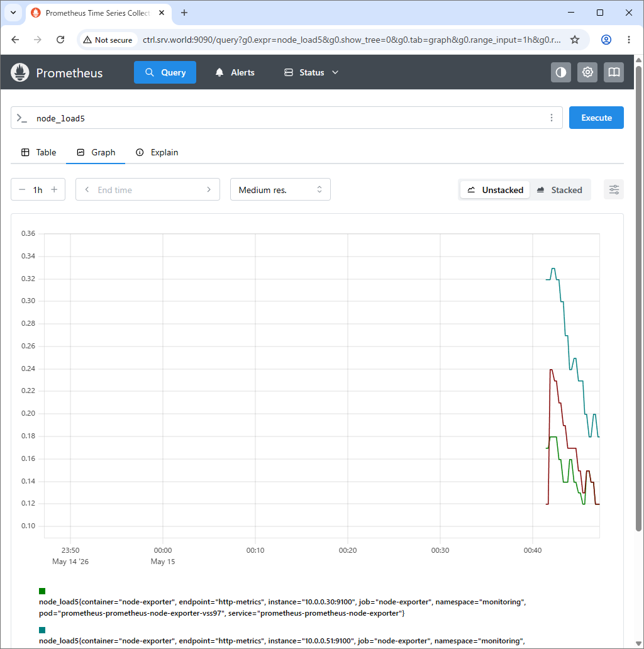Close the Prometheus Time Series tab

coord(162,13)
